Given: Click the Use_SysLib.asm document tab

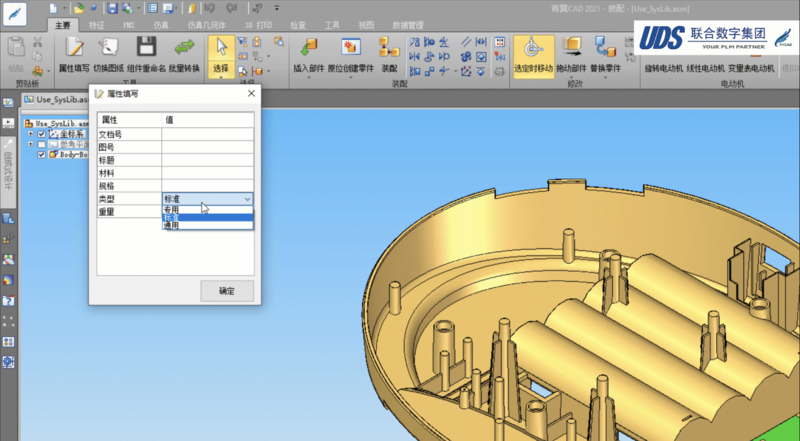Looking at the screenshot, I should point(56,99).
